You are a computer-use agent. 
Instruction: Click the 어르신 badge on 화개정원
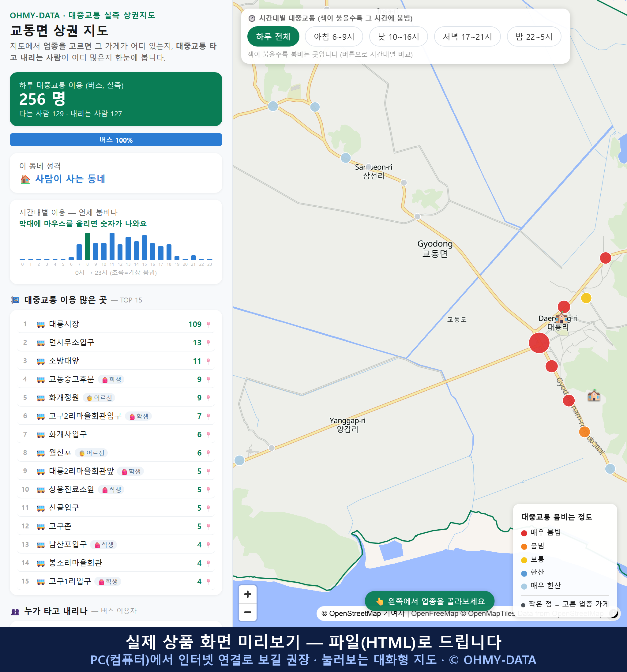(x=99, y=398)
